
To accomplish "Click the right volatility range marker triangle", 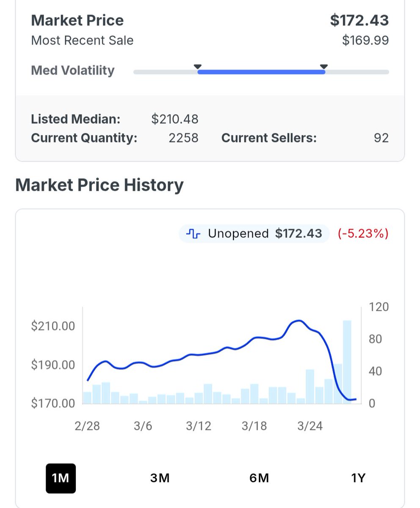I will (324, 66).
